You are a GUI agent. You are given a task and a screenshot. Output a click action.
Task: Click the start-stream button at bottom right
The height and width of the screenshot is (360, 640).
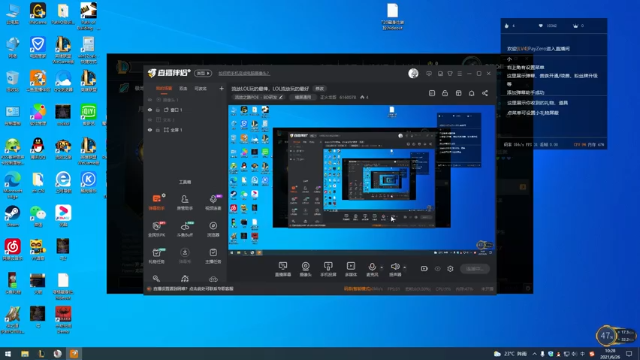pos(475,269)
